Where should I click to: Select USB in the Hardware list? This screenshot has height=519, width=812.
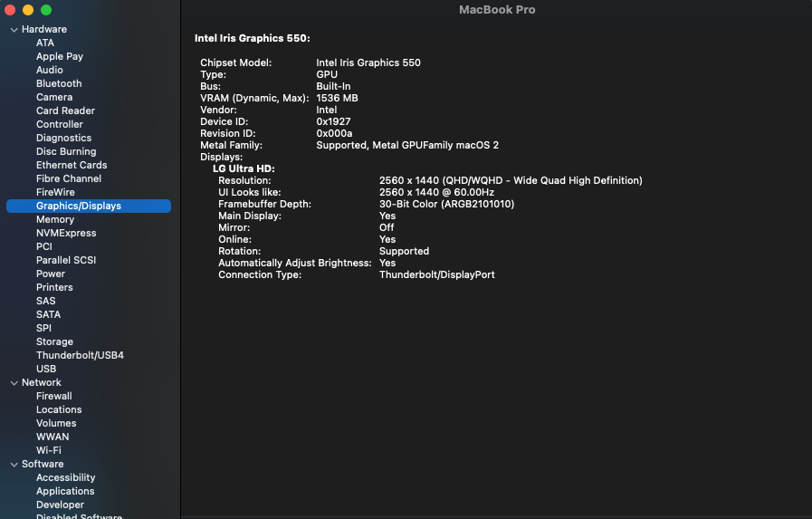46,369
